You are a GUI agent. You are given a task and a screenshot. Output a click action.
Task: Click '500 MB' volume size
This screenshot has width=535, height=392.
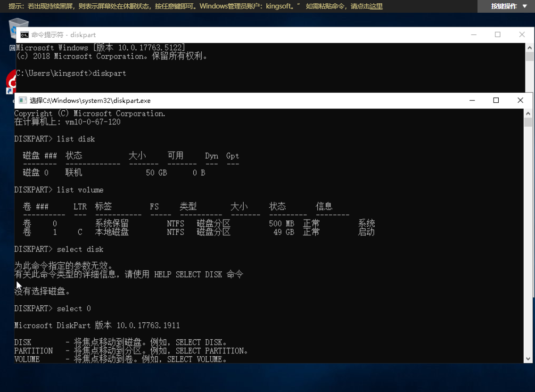pos(281,223)
